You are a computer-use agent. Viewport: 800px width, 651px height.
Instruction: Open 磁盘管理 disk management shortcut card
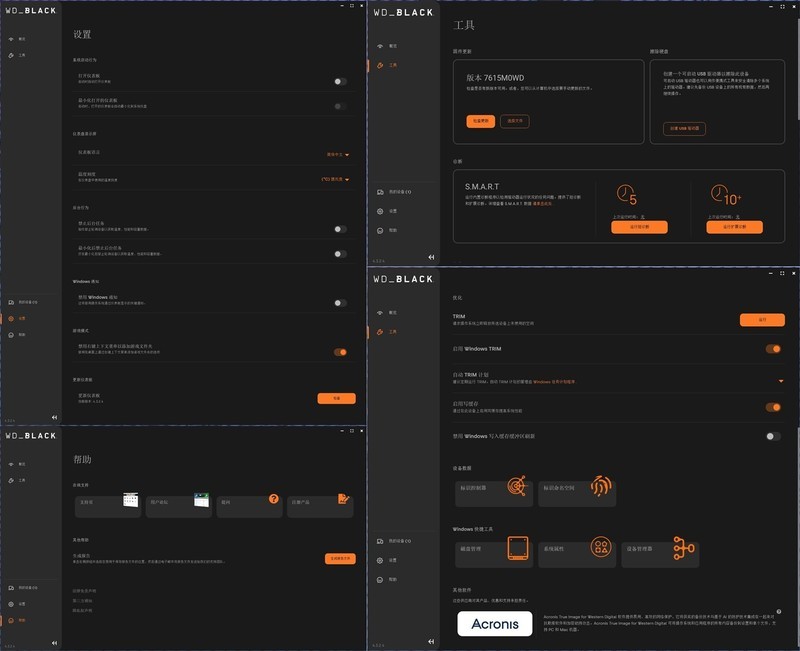point(494,553)
